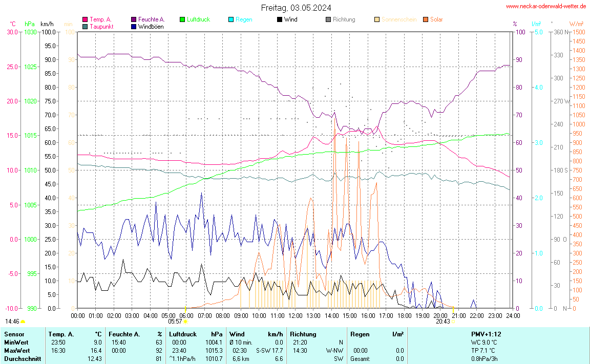Screen dimensions: 590x364
Task: Click the pink Temp. A. legend square
Action: tap(85, 19)
